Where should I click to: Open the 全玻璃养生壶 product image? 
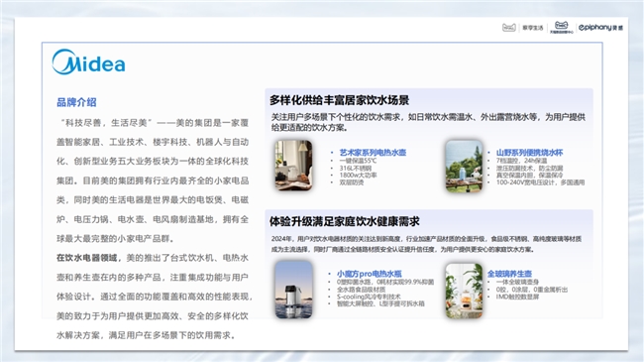point(464,291)
